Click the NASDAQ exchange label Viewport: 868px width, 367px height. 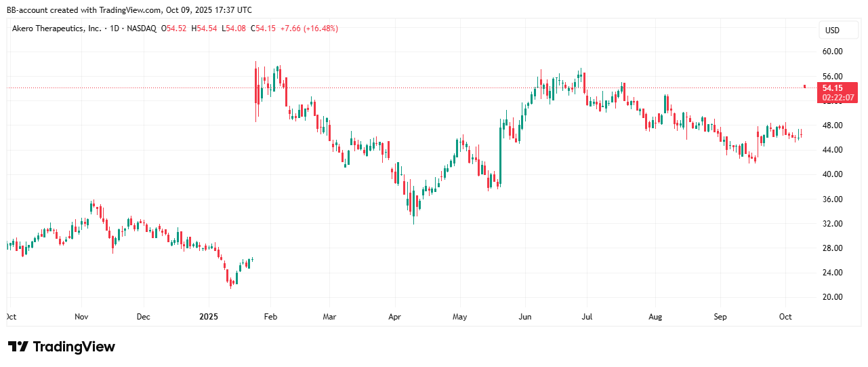click(x=142, y=28)
